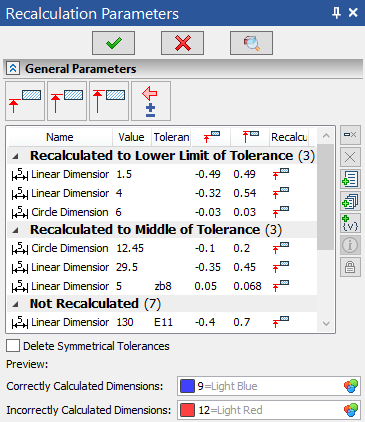This screenshot has width=365, height=422.
Task: Select Linear Dimension row with value 130
Action: pyautogui.click(x=162, y=322)
